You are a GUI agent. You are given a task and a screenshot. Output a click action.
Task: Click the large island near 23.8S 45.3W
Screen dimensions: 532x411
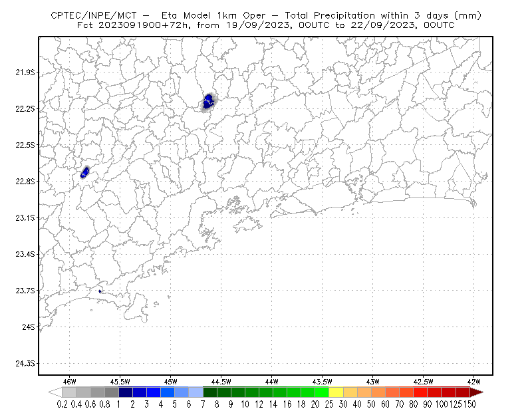pos(136,308)
